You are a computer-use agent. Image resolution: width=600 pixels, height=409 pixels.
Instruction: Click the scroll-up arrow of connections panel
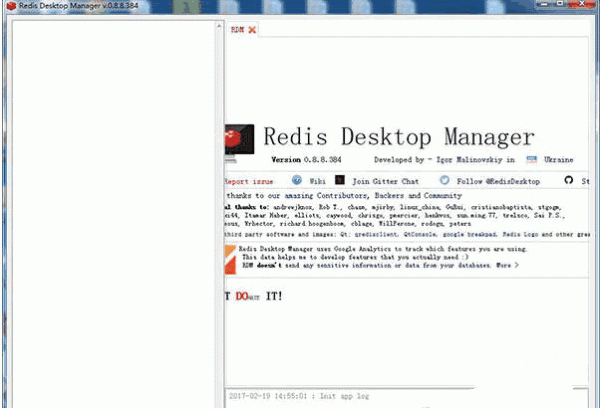point(219,26)
